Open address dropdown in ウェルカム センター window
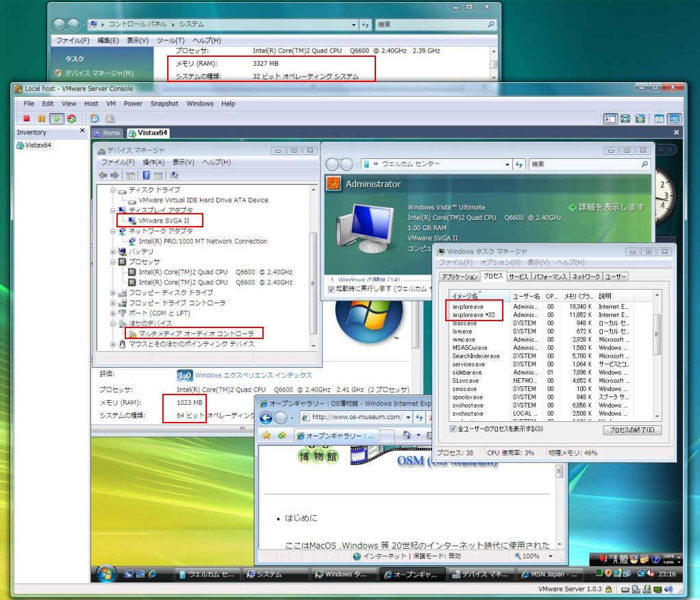This screenshot has width=700, height=600. [507, 165]
